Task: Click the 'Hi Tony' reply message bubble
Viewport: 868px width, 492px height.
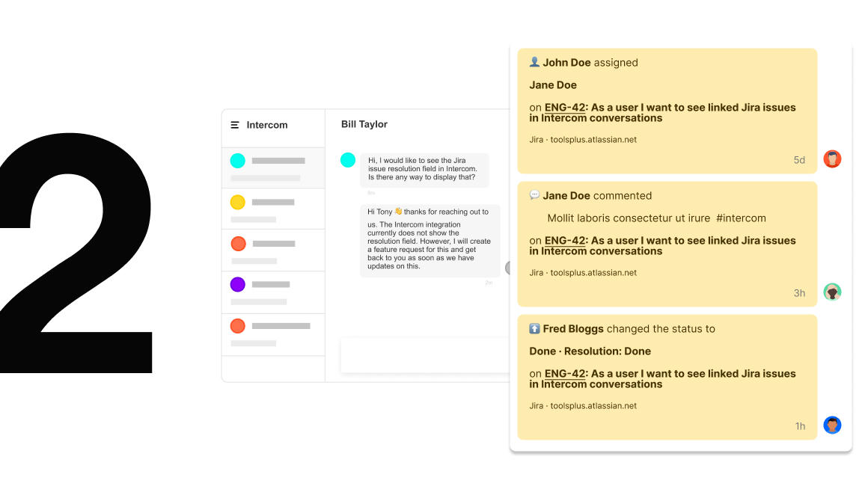Action: pyautogui.click(x=430, y=240)
